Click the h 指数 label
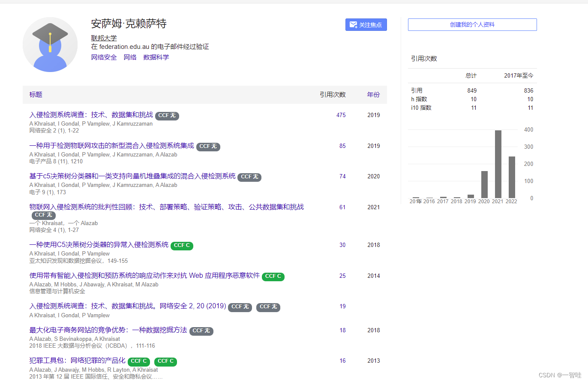This screenshot has height=382, width=588. pyautogui.click(x=419, y=99)
